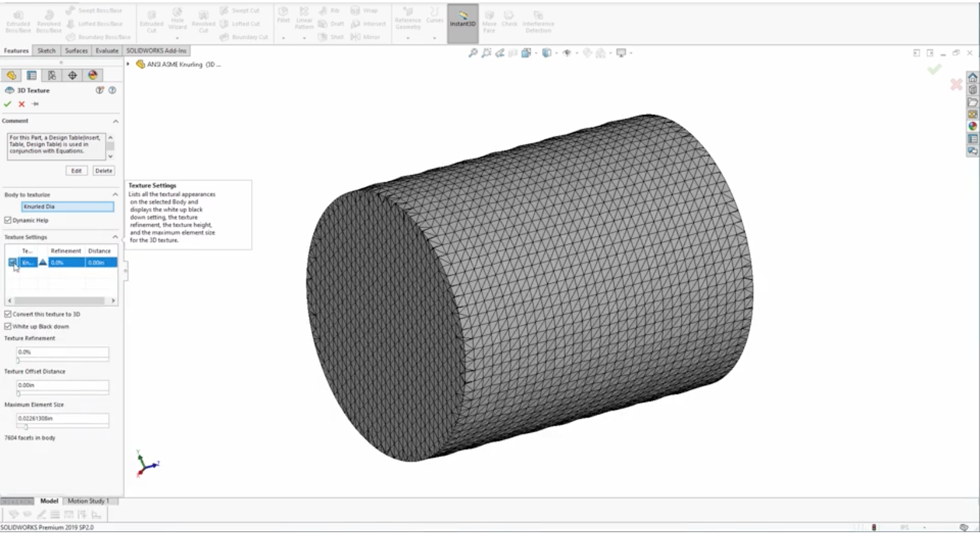The image size is (980, 537).
Task: Select the Motion Study 1 tab
Action: coord(88,501)
